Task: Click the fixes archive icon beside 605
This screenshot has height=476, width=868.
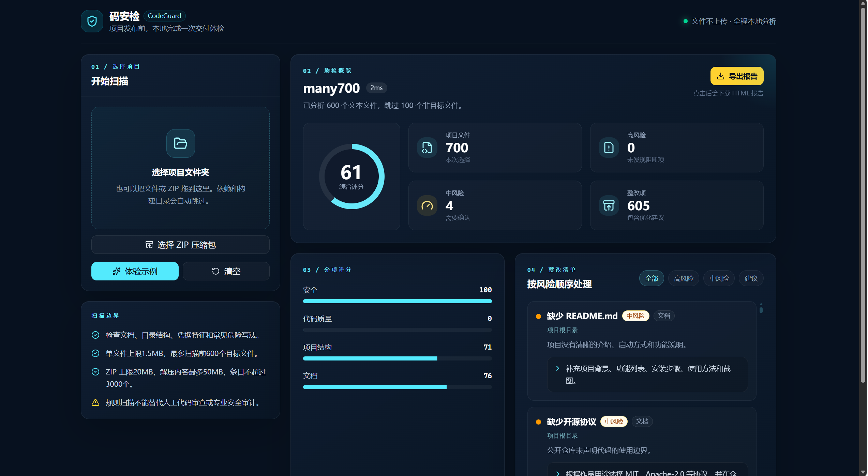Action: click(x=609, y=205)
